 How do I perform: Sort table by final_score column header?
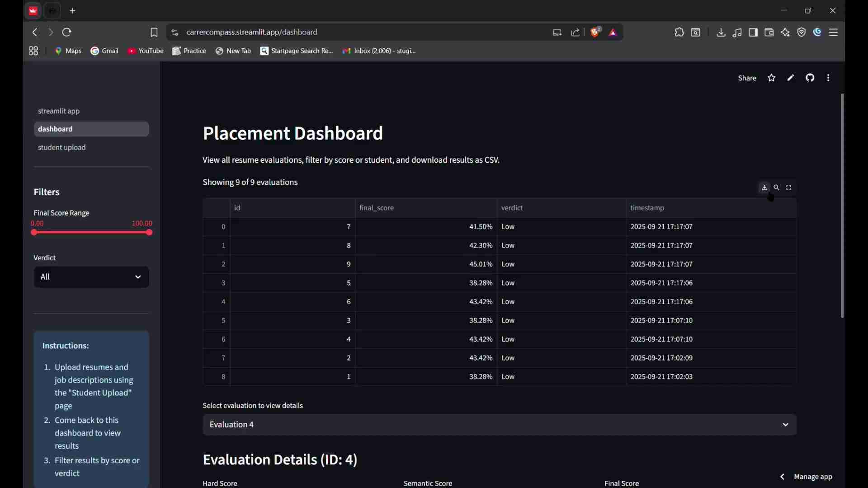[x=376, y=208]
